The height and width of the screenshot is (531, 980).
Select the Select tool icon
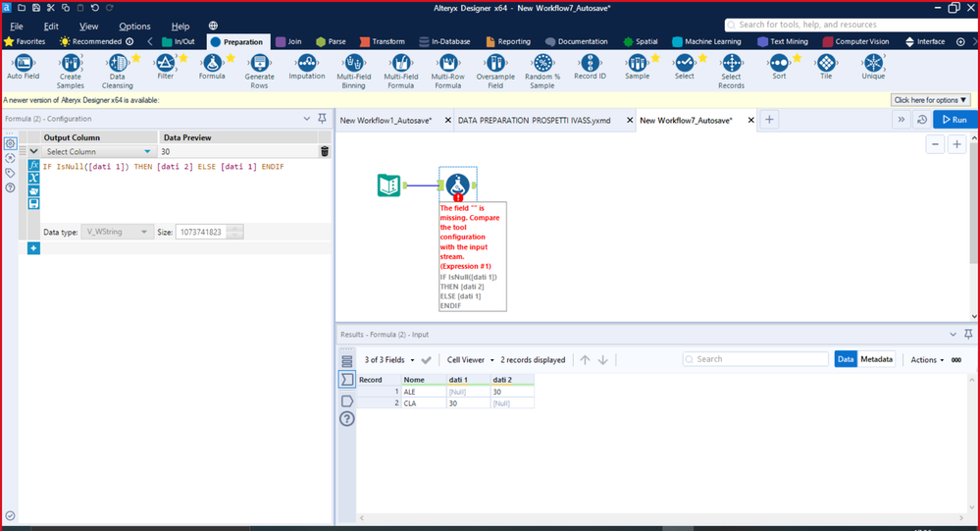(x=685, y=63)
